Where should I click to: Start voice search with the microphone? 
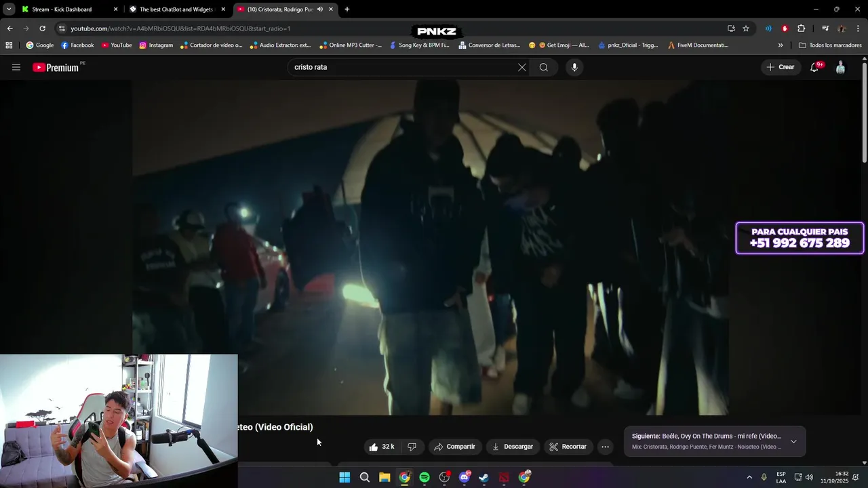point(574,67)
